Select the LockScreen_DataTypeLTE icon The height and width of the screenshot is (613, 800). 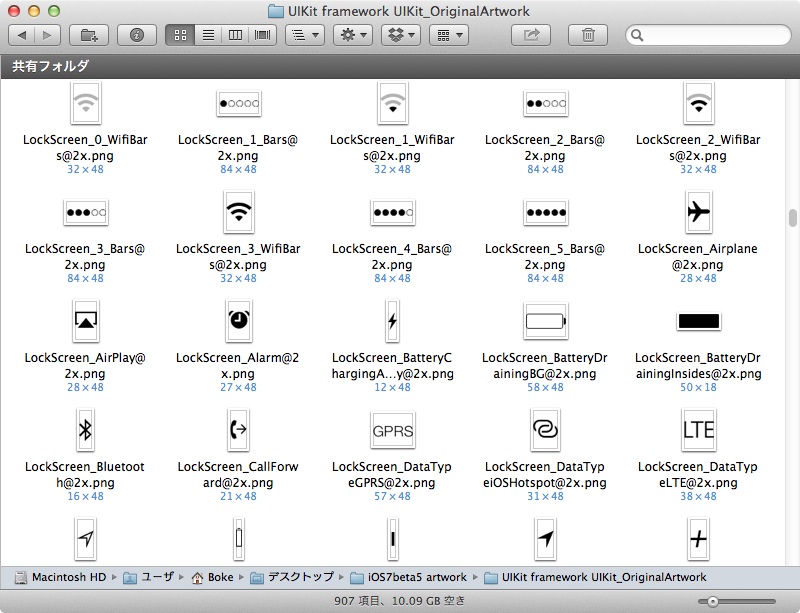[x=698, y=430]
